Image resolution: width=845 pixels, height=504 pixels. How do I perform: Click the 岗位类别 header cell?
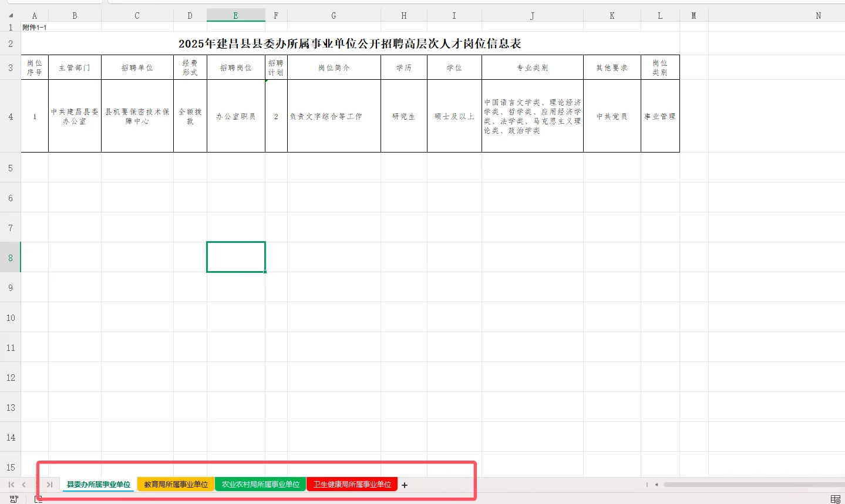(x=660, y=67)
